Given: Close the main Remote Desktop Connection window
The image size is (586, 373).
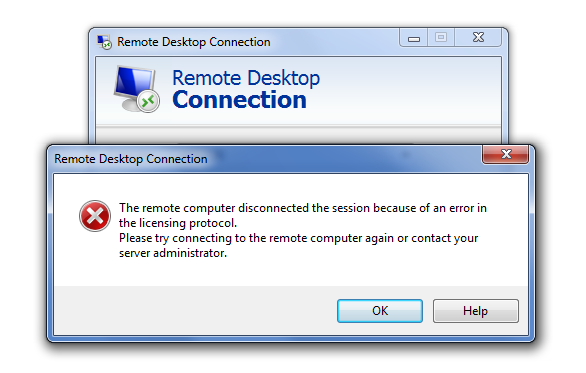Looking at the screenshot, I should [478, 38].
